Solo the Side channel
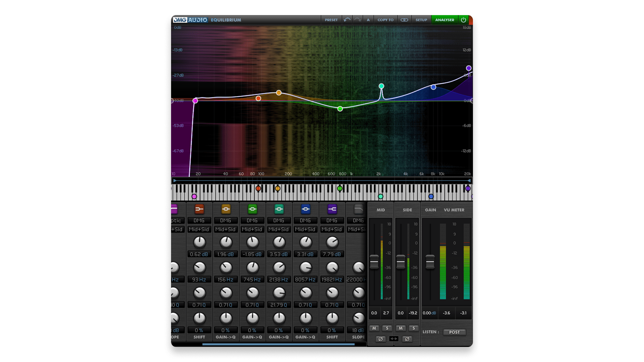The width and height of the screenshot is (644, 362). pyautogui.click(x=414, y=328)
